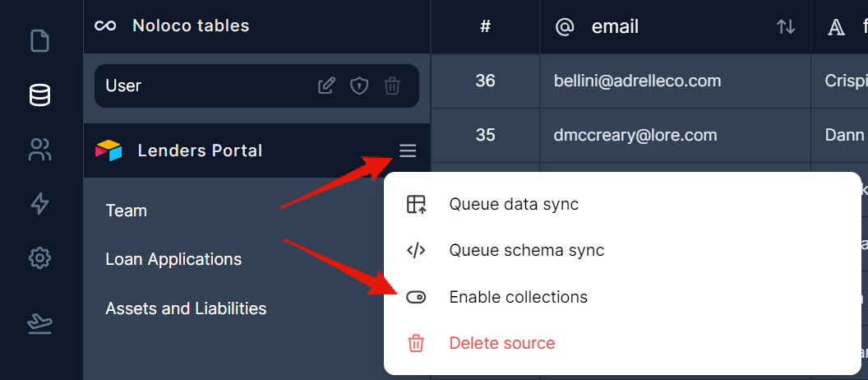Open the Lenders Portal hamburger menu
Screen dimensions: 868x380
coord(408,151)
